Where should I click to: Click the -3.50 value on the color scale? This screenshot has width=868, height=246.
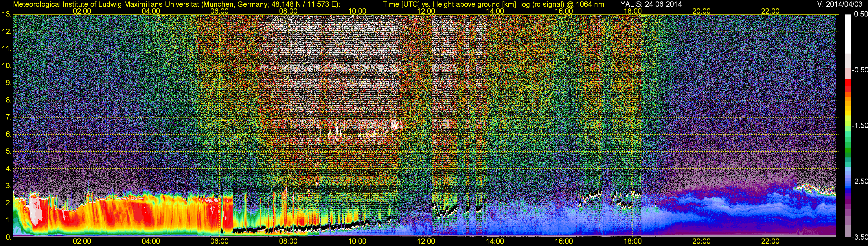860,237
